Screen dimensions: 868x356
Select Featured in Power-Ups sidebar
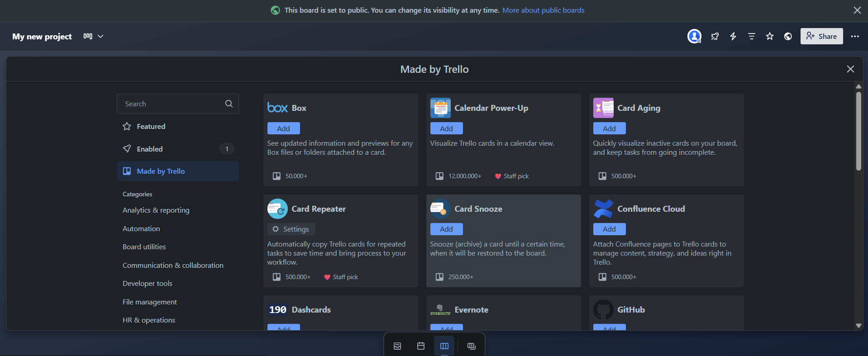[x=178, y=126]
